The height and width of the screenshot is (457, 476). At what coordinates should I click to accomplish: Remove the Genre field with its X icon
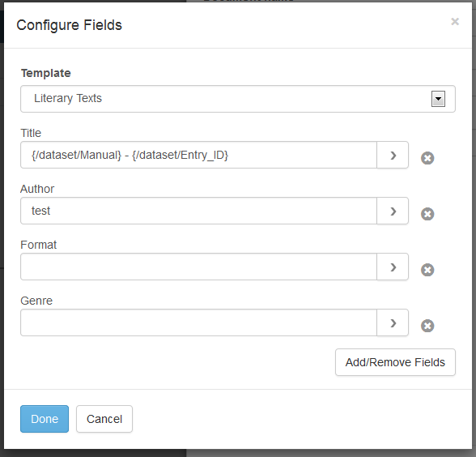pyautogui.click(x=427, y=326)
